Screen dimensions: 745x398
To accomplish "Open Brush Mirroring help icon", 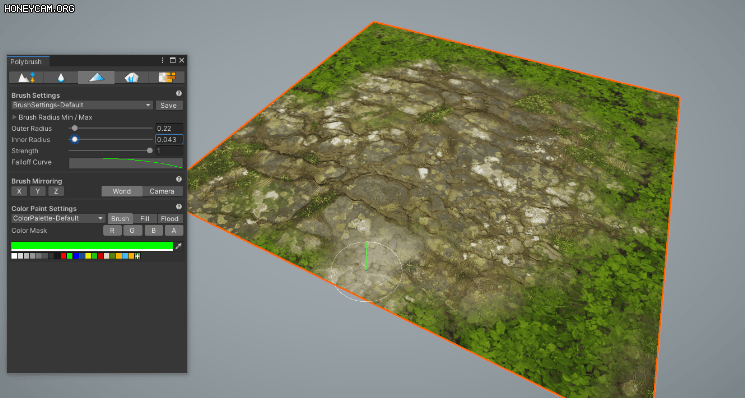I will pyautogui.click(x=179, y=179).
